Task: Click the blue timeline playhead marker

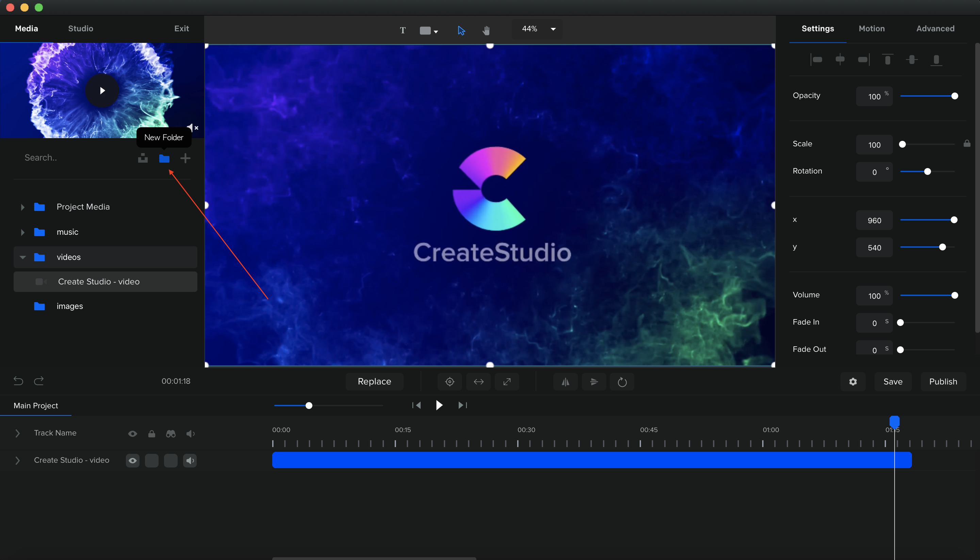Action: [x=894, y=422]
